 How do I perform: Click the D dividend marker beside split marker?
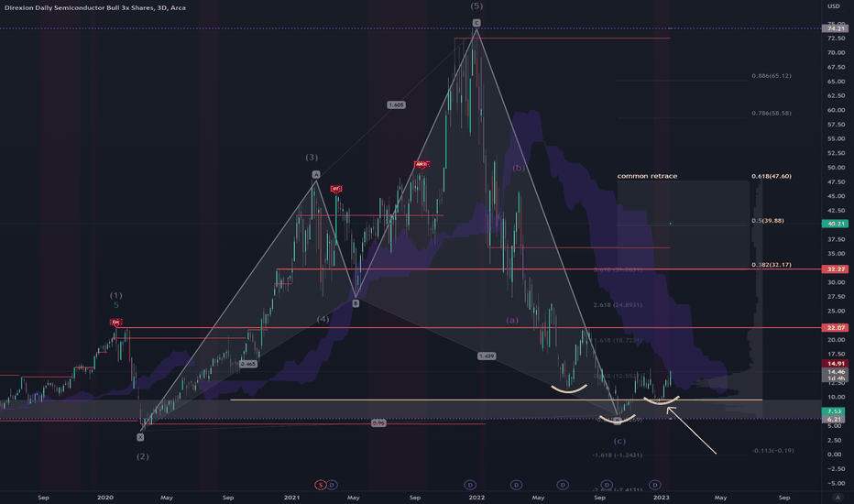tap(332, 485)
